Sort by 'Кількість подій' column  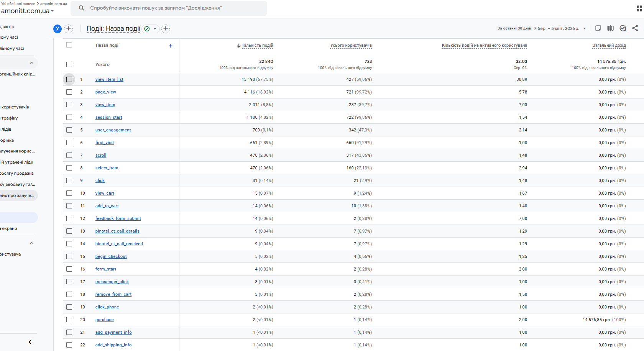pyautogui.click(x=258, y=45)
